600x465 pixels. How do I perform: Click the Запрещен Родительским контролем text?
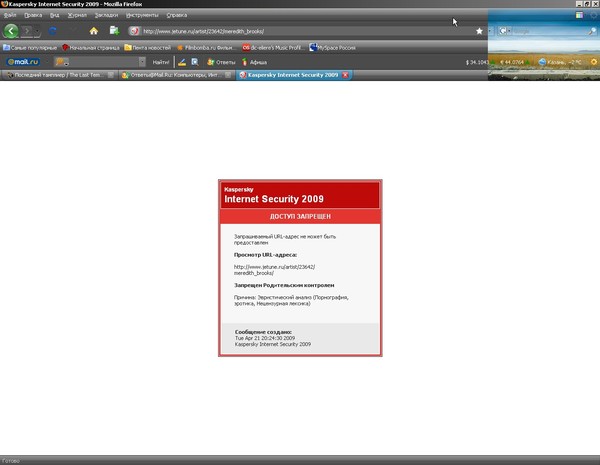point(284,285)
